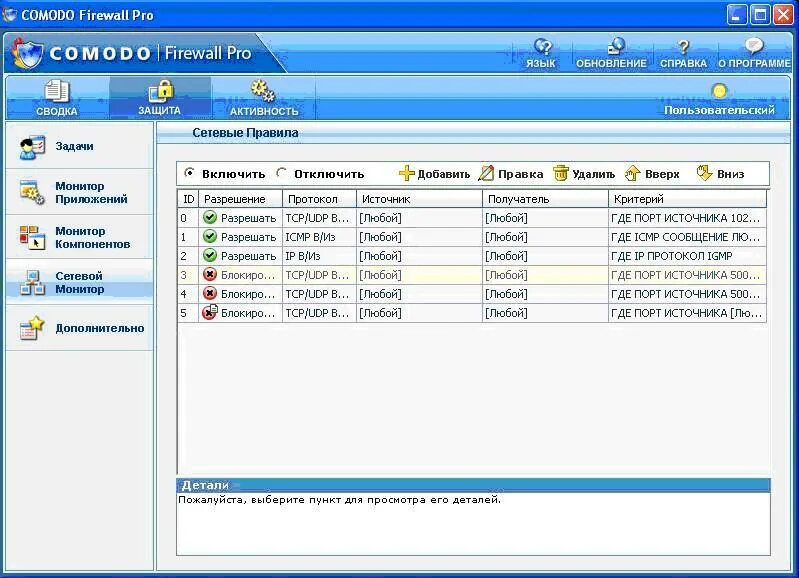Sort by the Получатель column header
The image size is (799, 578).
click(x=545, y=199)
